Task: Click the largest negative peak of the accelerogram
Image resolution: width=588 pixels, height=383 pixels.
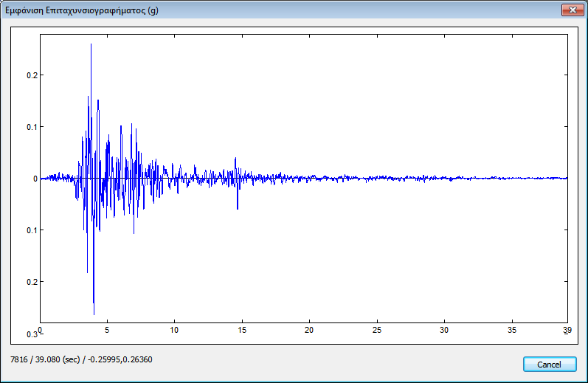Action: click(x=94, y=313)
